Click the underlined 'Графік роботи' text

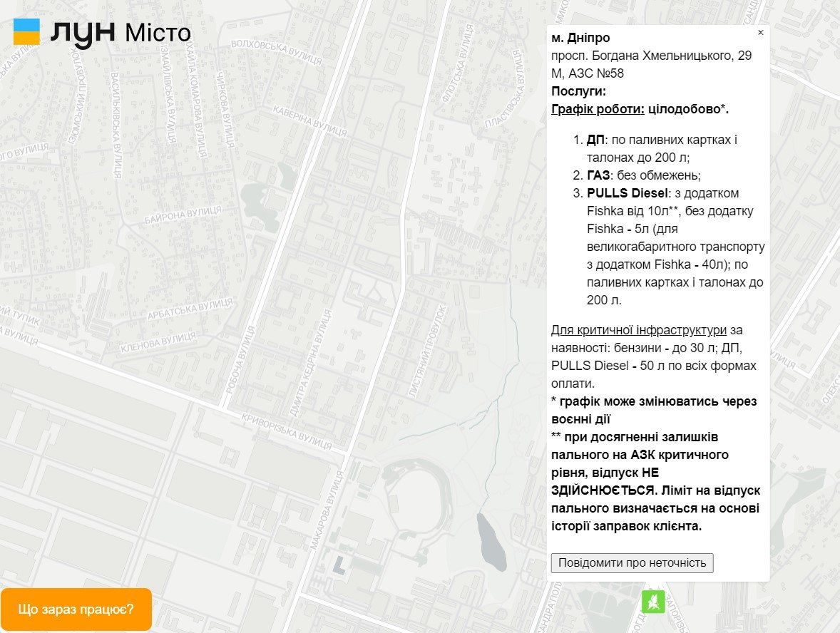598,109
